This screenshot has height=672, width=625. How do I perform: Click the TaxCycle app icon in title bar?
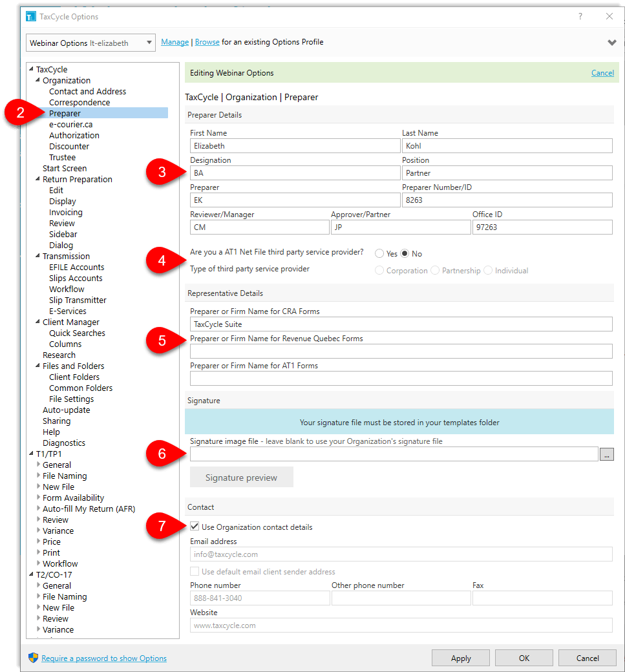click(31, 17)
